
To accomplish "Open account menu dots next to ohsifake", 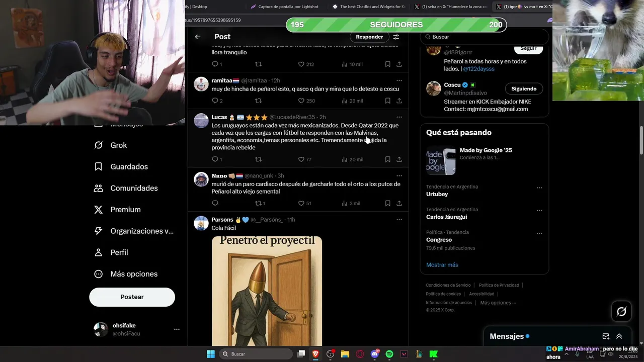I will click(x=177, y=329).
